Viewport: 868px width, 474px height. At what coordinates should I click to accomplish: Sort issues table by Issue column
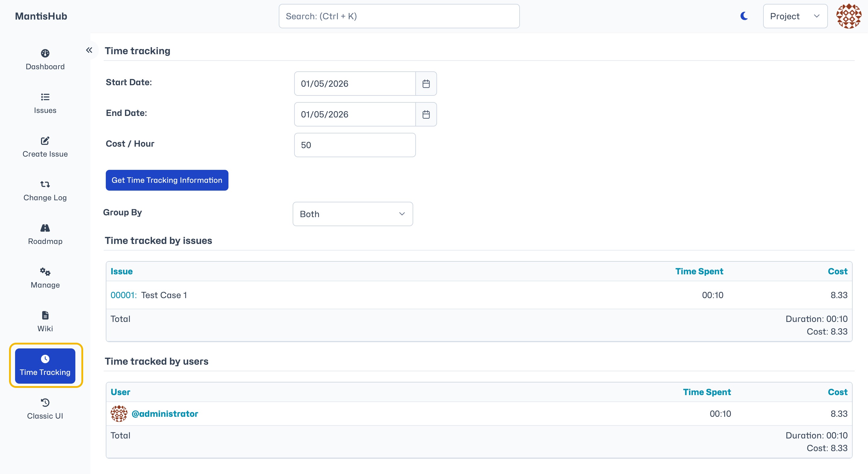(x=121, y=271)
